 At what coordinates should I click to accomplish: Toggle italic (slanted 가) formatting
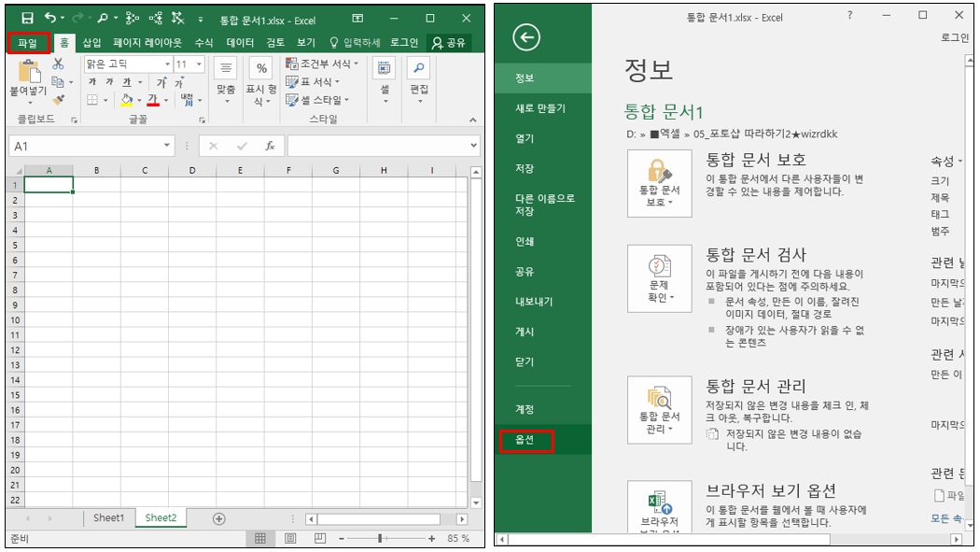tap(109, 82)
